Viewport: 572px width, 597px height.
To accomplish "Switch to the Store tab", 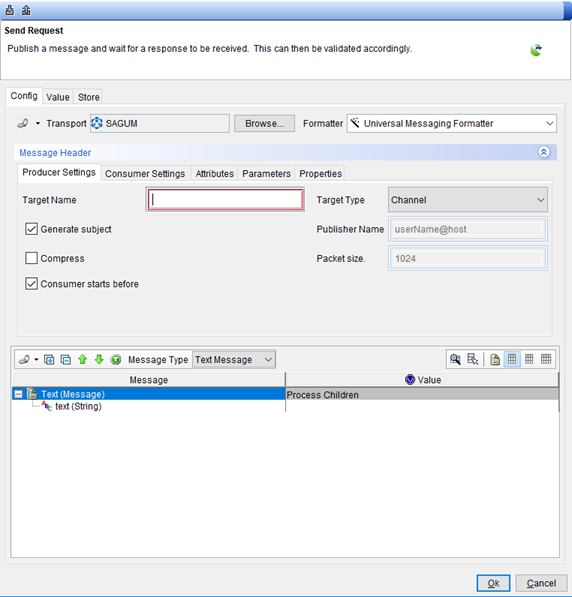I will tap(89, 97).
